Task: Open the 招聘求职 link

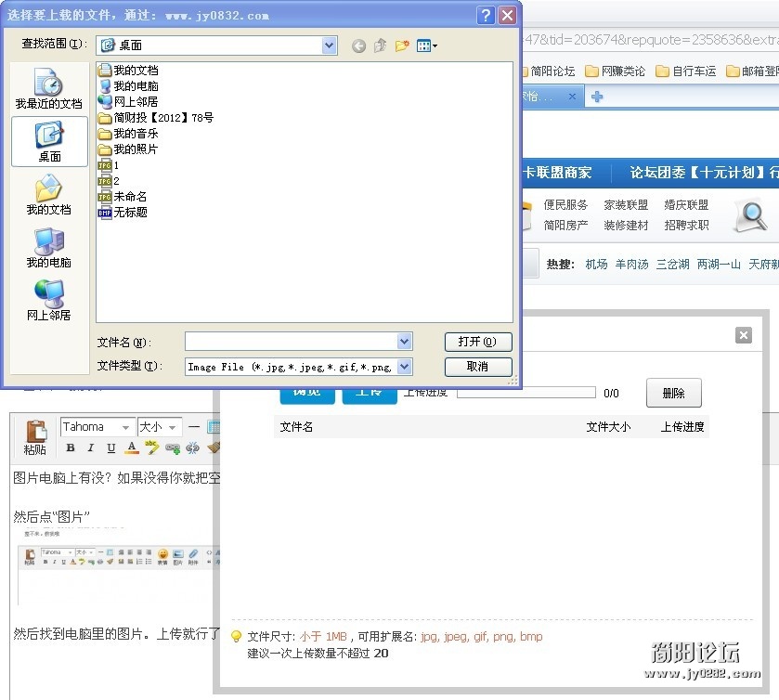Action: (686, 225)
